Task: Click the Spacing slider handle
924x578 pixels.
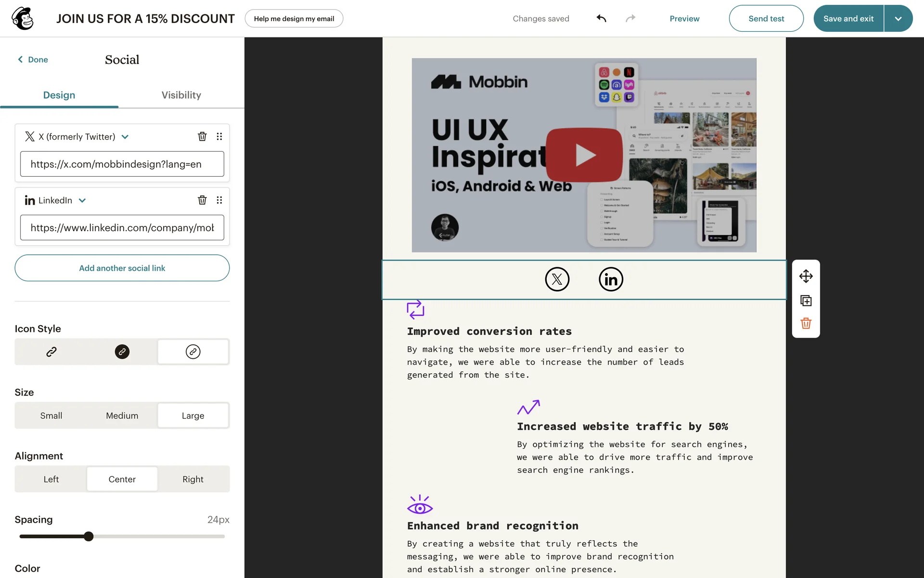Action: (x=89, y=537)
